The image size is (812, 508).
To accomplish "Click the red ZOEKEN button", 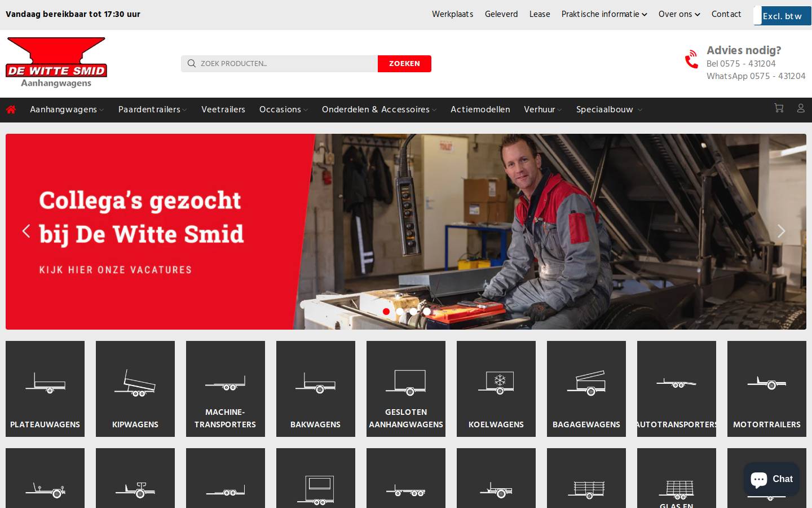I will click(404, 64).
